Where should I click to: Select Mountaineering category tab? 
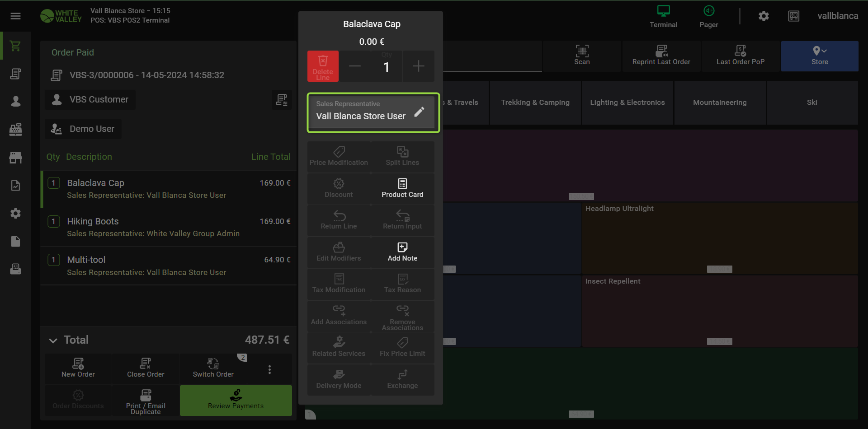pyautogui.click(x=720, y=103)
